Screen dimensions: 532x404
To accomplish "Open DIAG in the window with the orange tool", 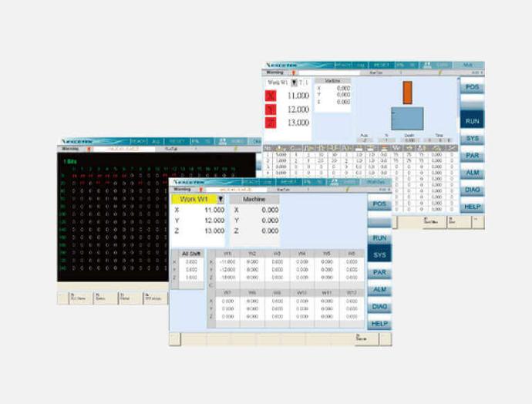I will pyautogui.click(x=472, y=190).
